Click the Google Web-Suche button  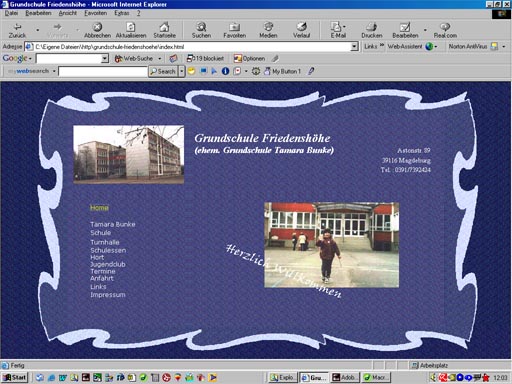click(x=134, y=59)
